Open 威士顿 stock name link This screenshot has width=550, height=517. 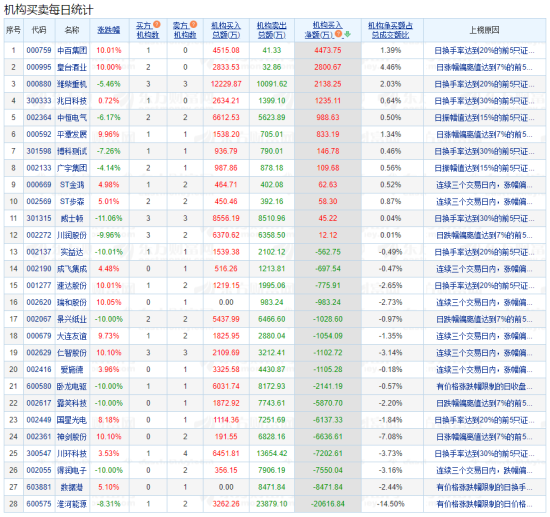(x=72, y=219)
